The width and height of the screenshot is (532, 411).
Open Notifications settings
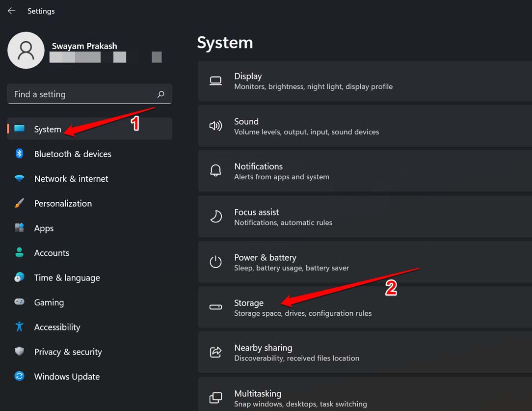[364, 171]
